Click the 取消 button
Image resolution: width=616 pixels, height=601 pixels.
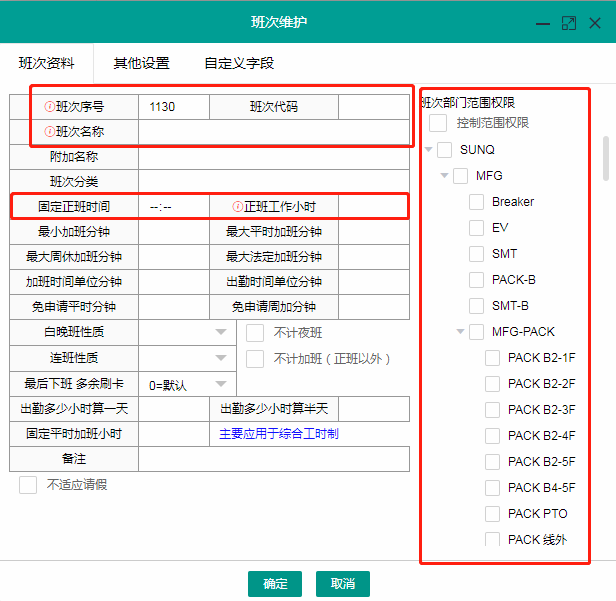pyautogui.click(x=343, y=584)
